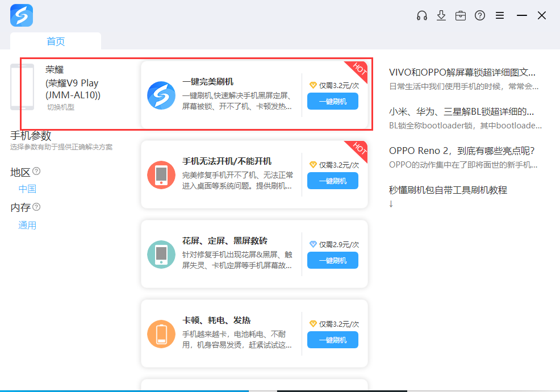The width and height of the screenshot is (560, 392).
Task: Open article VIVO和OPPO解屏幕锁超详细图文
Action: [462, 72]
